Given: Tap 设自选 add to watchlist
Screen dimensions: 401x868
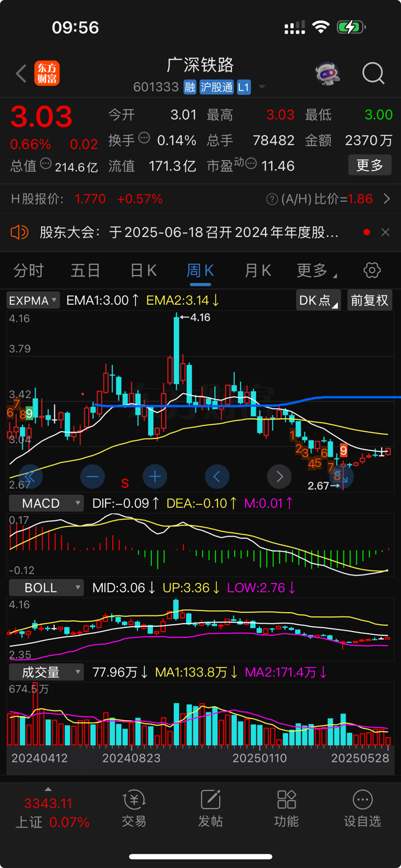Looking at the screenshot, I should (x=362, y=808).
